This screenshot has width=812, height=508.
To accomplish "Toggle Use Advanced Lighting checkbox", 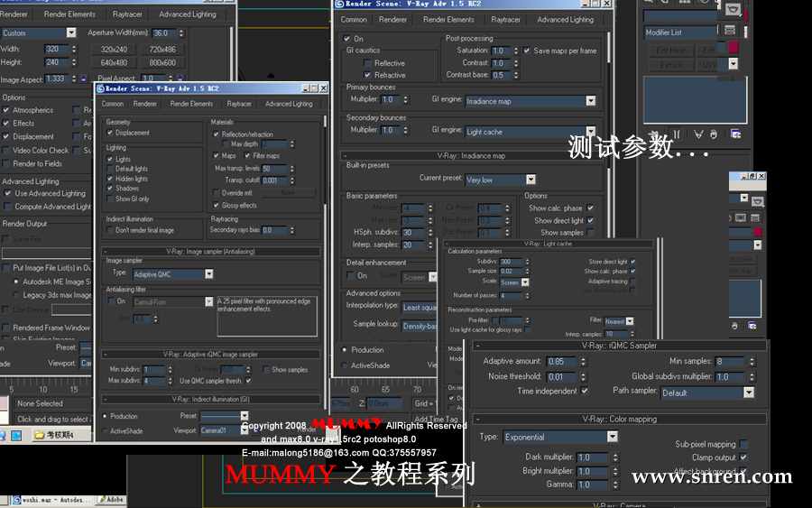I will (x=7, y=194).
